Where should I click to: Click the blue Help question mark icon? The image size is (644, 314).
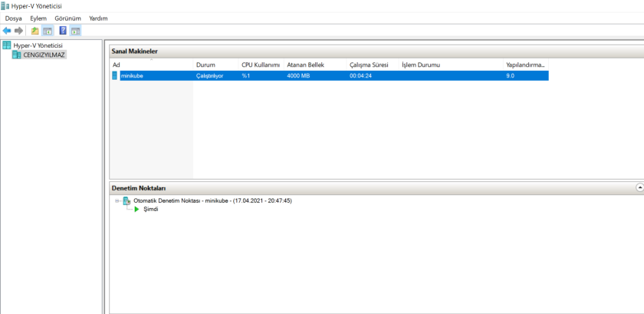pos(63,31)
